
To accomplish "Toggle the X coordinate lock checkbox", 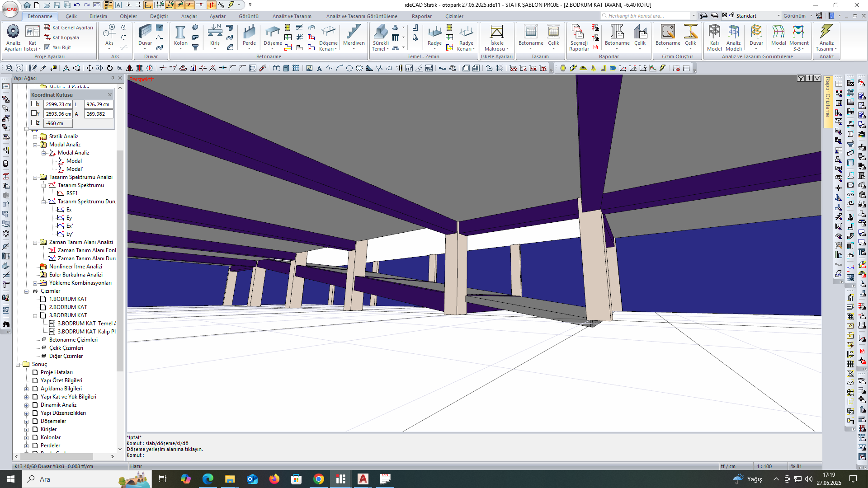I will tap(34, 104).
